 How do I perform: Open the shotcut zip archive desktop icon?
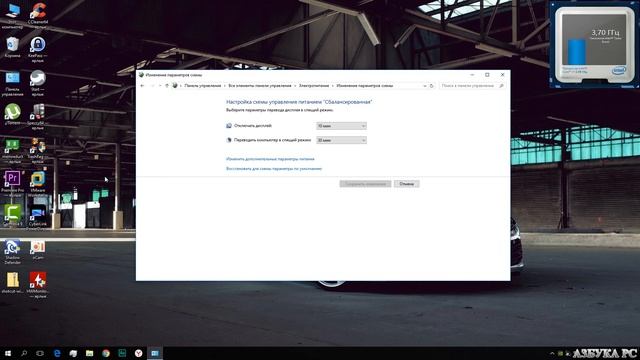point(12,283)
